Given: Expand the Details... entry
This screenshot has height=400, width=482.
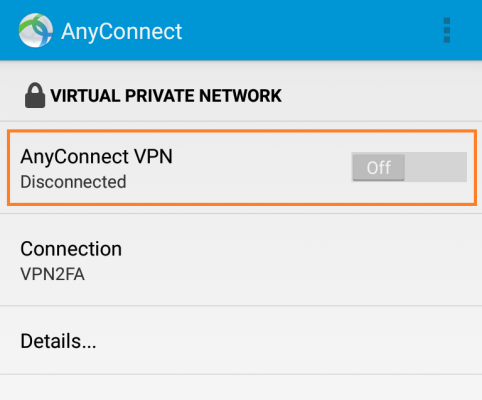Looking at the screenshot, I should pyautogui.click(x=241, y=340).
